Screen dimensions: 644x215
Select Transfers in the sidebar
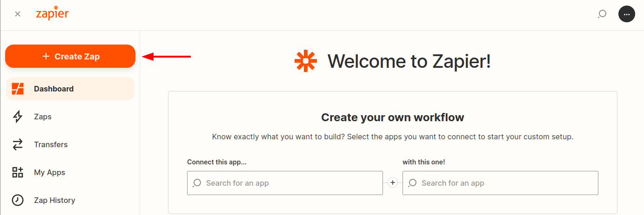point(51,144)
